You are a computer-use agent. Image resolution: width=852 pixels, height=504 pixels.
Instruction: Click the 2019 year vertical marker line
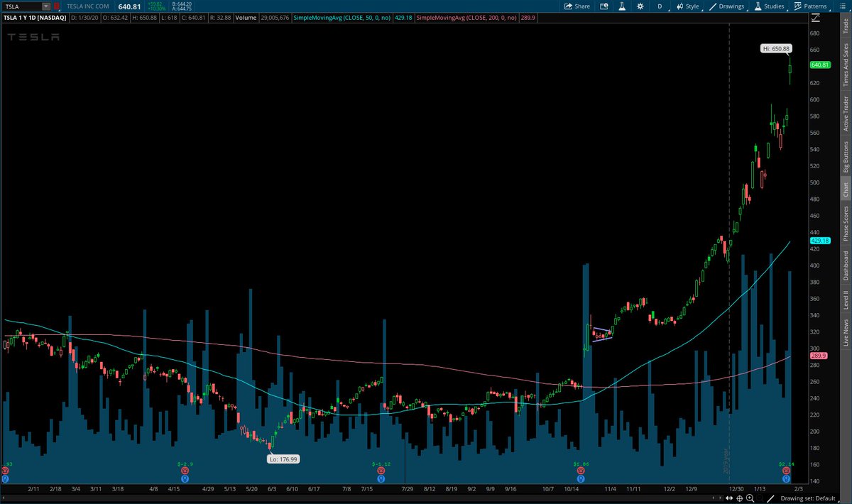point(729,248)
